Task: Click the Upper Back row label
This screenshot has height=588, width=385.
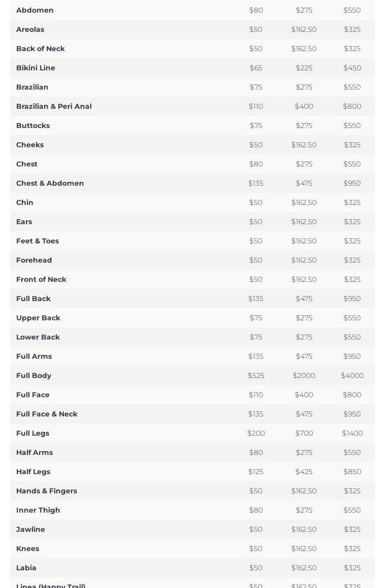Action: [x=38, y=318]
